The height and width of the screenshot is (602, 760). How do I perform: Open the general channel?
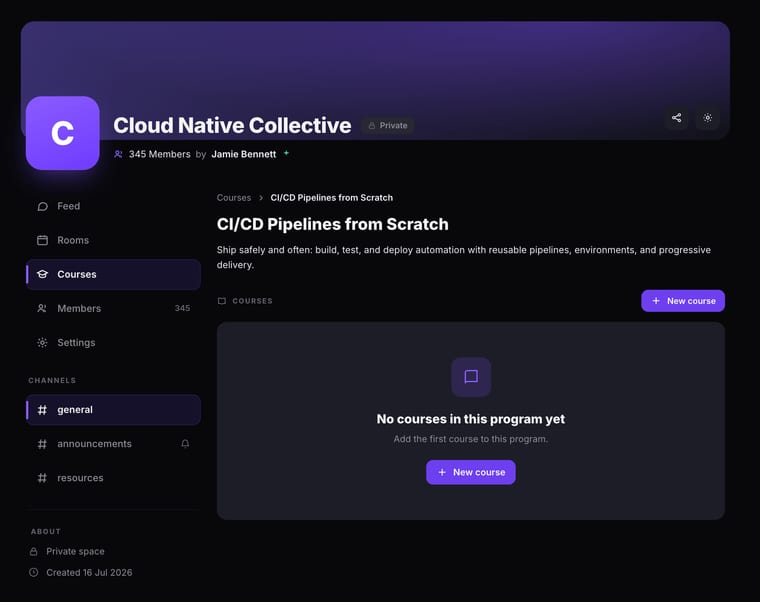coord(113,410)
